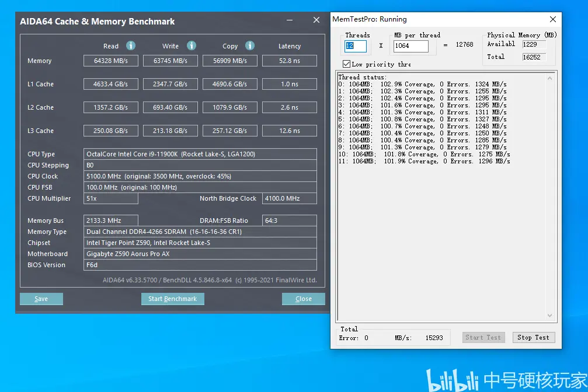Click Stop Test in MemTestPro
The width and height of the screenshot is (588, 392).
[x=533, y=337]
